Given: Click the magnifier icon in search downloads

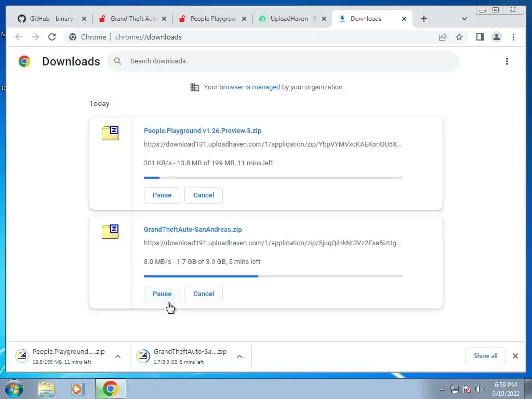Looking at the screenshot, I should (117, 61).
